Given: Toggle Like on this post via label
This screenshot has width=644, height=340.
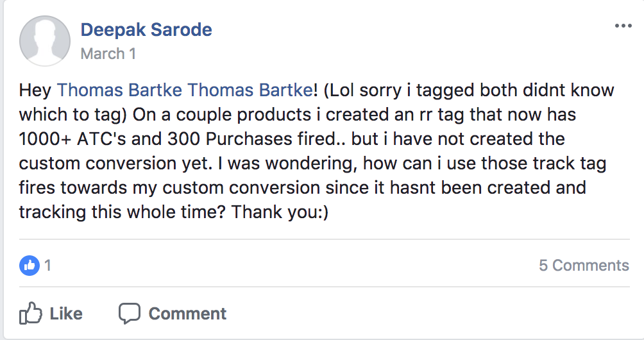Looking at the screenshot, I should coord(65,314).
